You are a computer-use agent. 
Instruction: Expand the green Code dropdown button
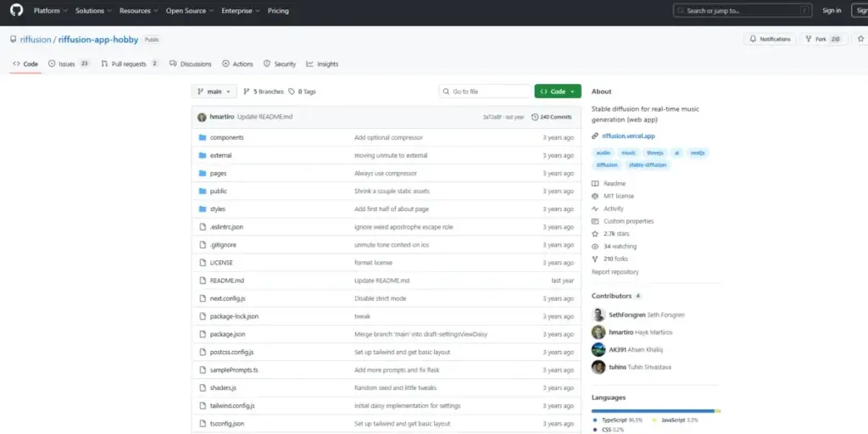point(557,92)
